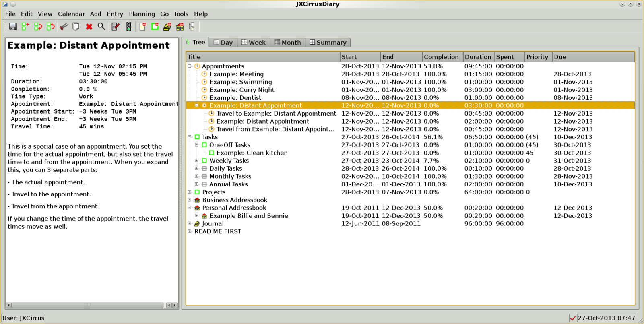This screenshot has height=324, width=644.
Task: Click the red X Delete icon
Action: coord(89,27)
